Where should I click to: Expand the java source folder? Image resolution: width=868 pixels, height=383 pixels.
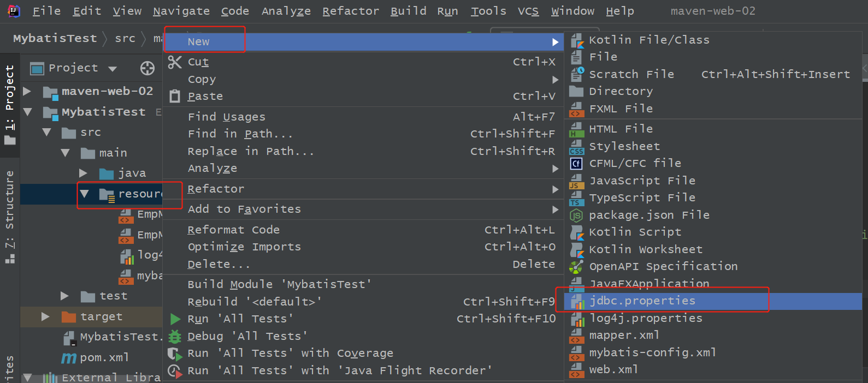[x=83, y=173]
